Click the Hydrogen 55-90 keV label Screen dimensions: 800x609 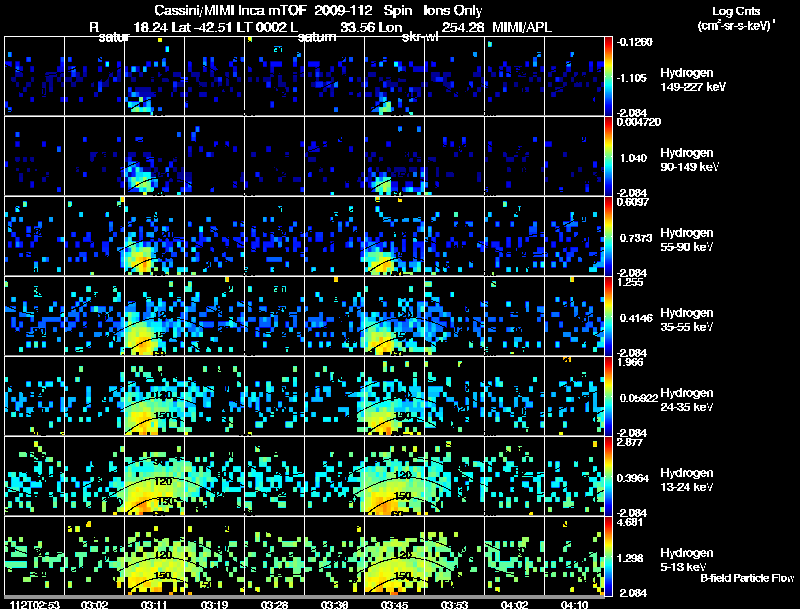[x=687, y=240]
